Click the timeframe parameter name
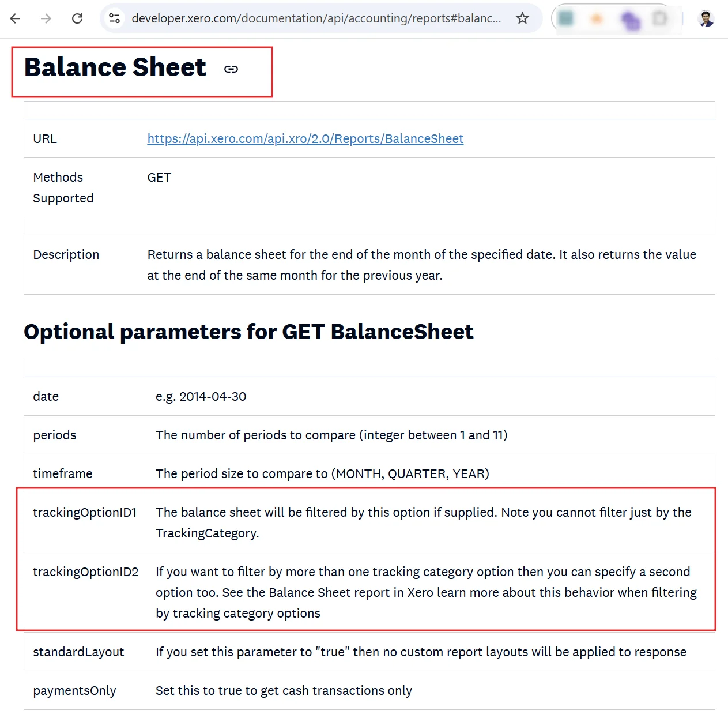The width and height of the screenshot is (728, 718). tap(63, 473)
